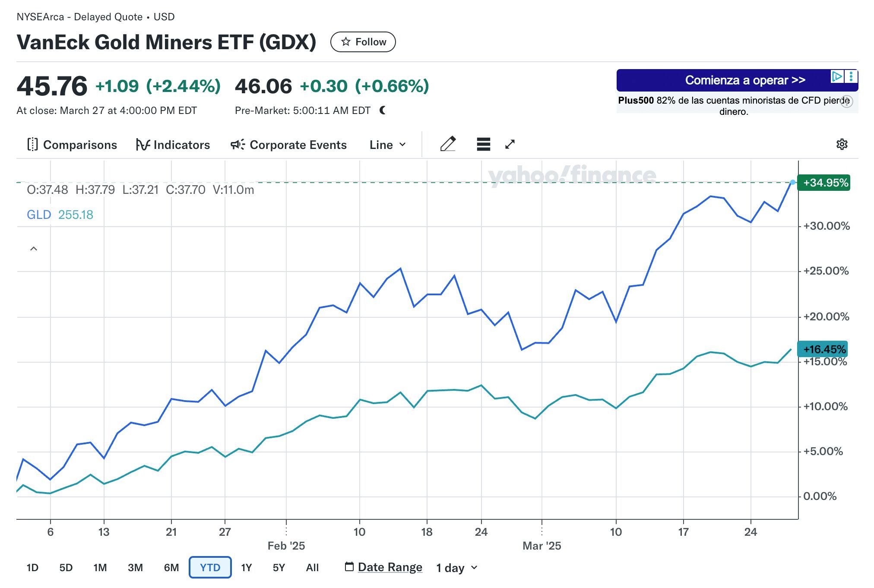874x588 pixels.
Task: Click the calendar icon beside Date Range
Action: point(349,566)
